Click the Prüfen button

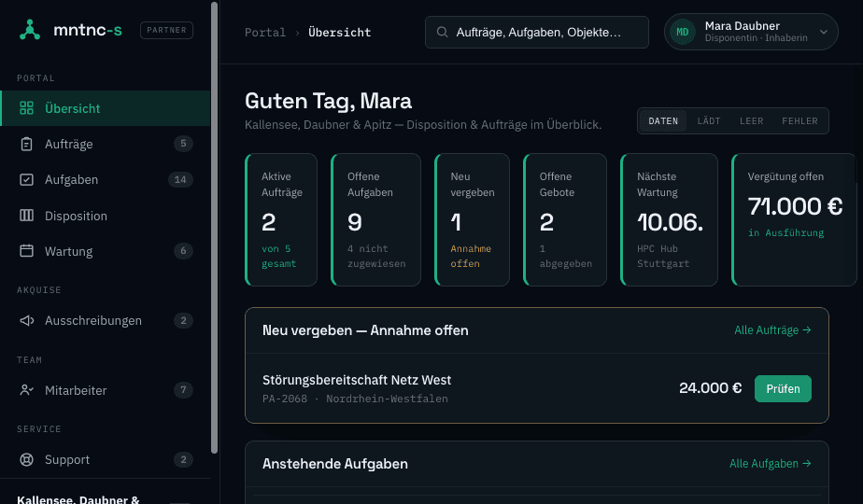783,388
